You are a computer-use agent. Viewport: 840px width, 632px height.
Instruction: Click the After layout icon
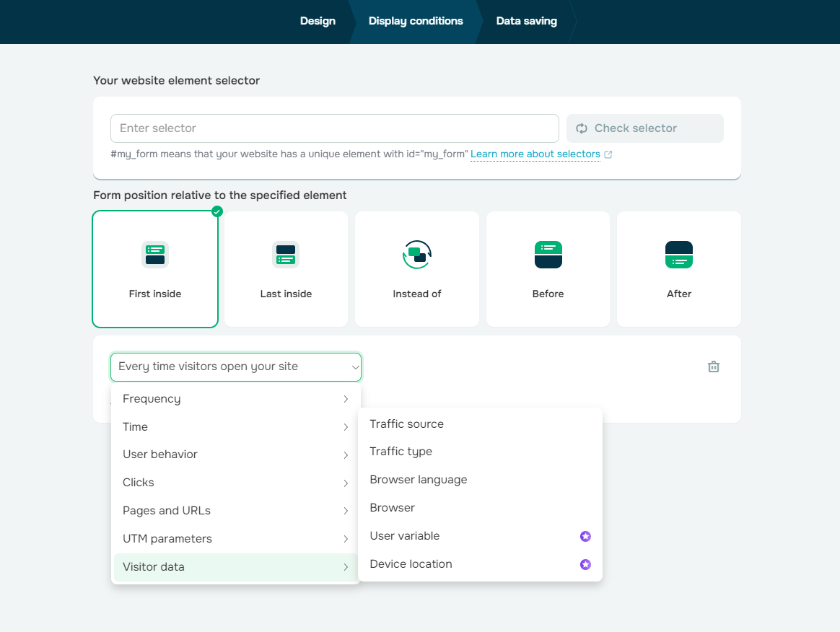(679, 255)
